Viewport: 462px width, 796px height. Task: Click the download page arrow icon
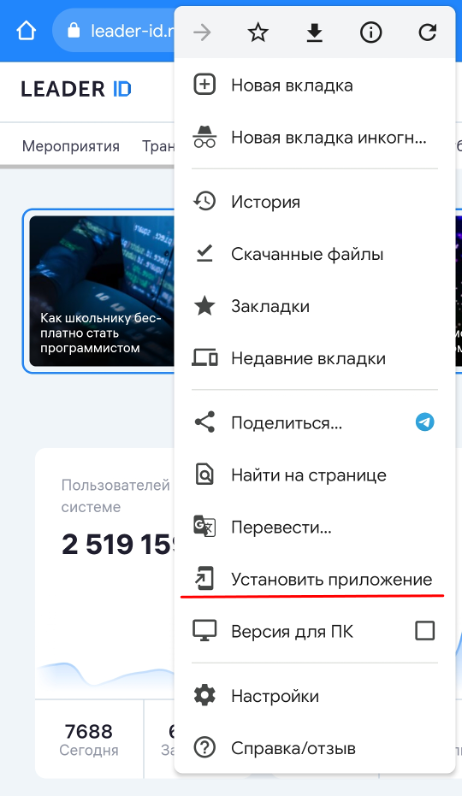[x=315, y=33]
